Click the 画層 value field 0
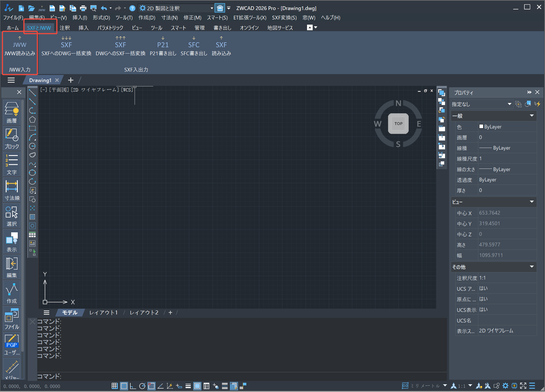545x392 pixels. pos(507,137)
